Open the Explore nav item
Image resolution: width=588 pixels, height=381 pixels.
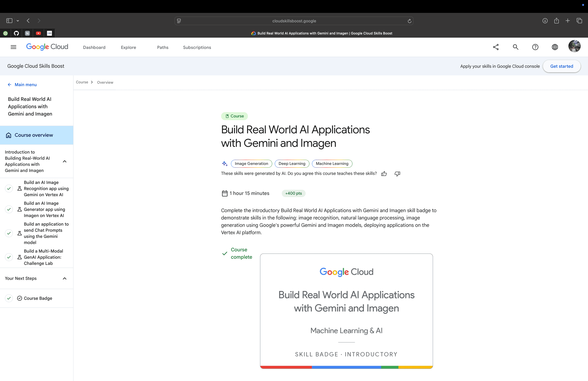click(x=128, y=48)
